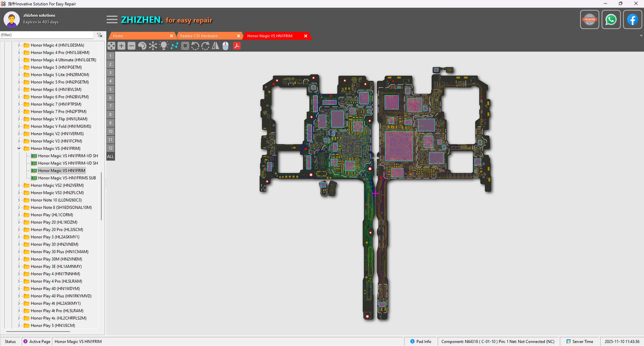Select the Honor Magic VS HN1FRIM tab
Viewport: 644px width, 346px height.
point(276,36)
